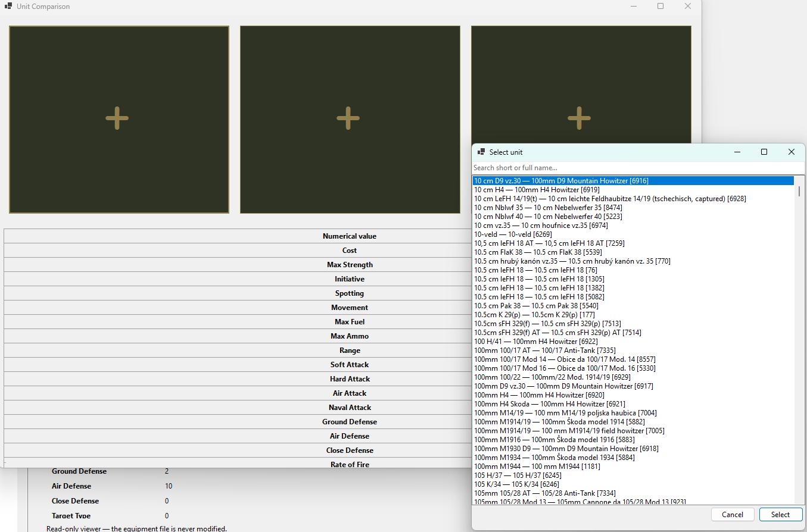The height and width of the screenshot is (532, 807).
Task: Click the Numerical value header row
Action: tap(238, 236)
